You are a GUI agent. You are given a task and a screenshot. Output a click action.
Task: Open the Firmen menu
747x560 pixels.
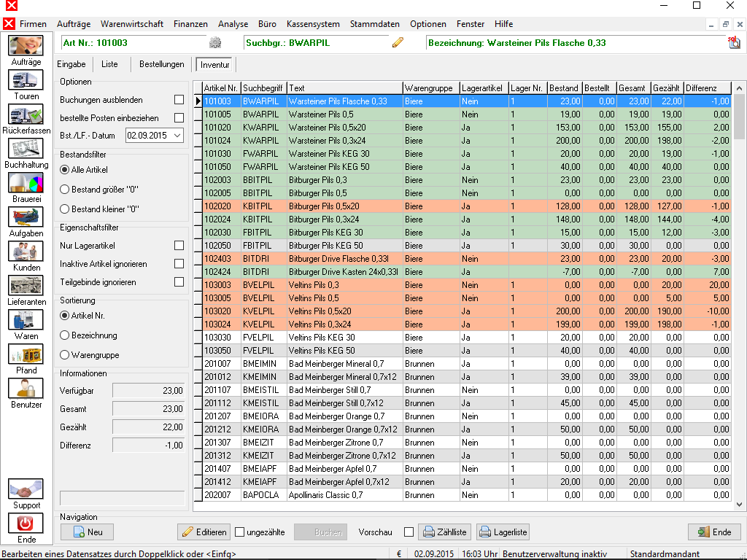point(33,24)
